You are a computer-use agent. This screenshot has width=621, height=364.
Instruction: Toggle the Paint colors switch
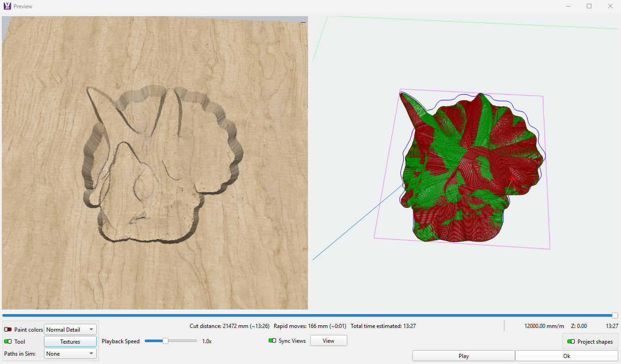tap(8, 329)
